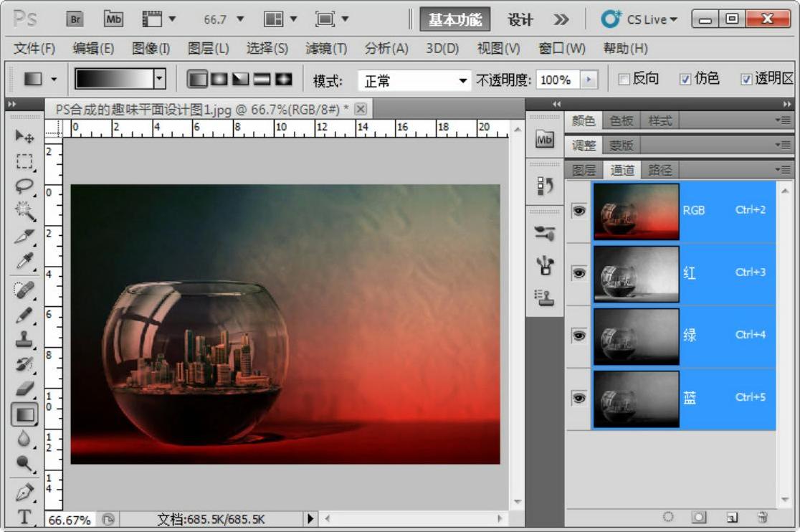Uncheck the 仿色 checkbox

pos(685,79)
